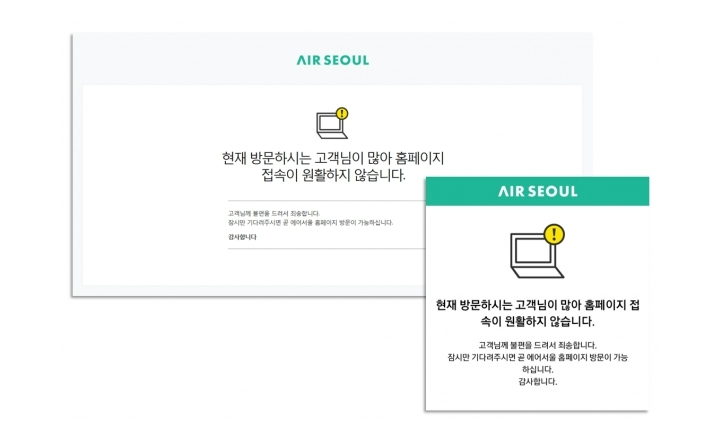Select mobile text '감사합니다.'
Screen dimensions: 709x426
[x=538, y=382]
